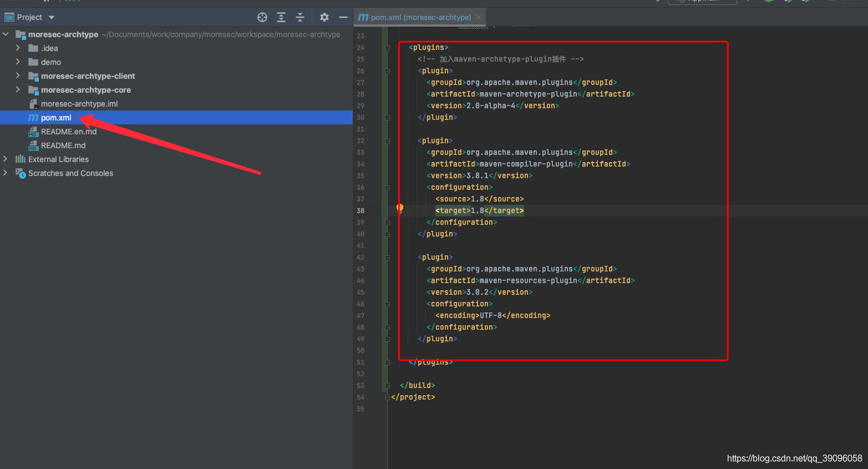Expand the moresec-archtype-core module
Viewport: 868px width, 469px height.
[18, 90]
